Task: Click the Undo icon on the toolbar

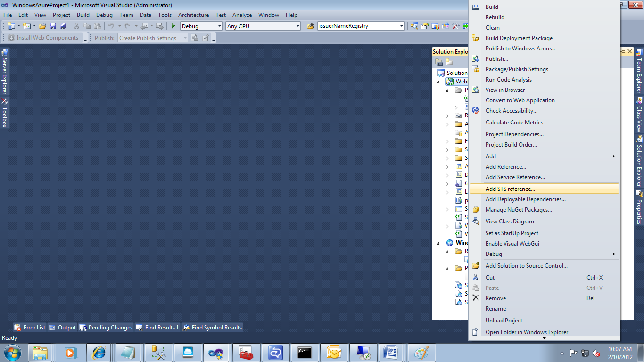Action: (x=111, y=26)
